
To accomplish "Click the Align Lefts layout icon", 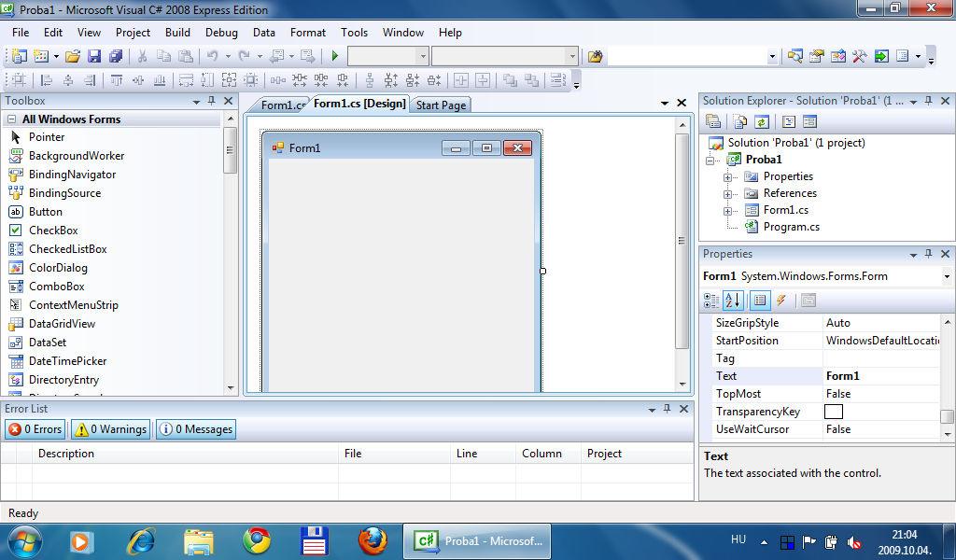I will [x=47, y=80].
